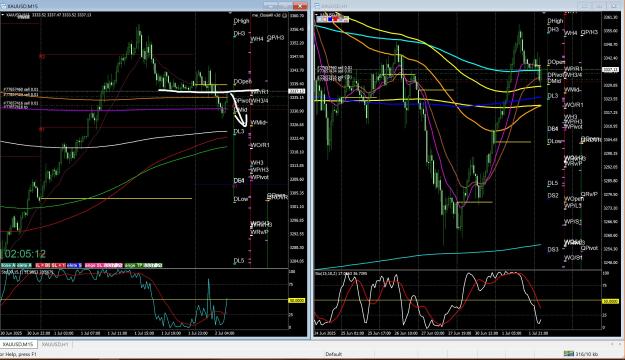The width and height of the screenshot is (625, 360).
Task: Click the 'dlete A' chart button
Action: (x=24, y=265)
